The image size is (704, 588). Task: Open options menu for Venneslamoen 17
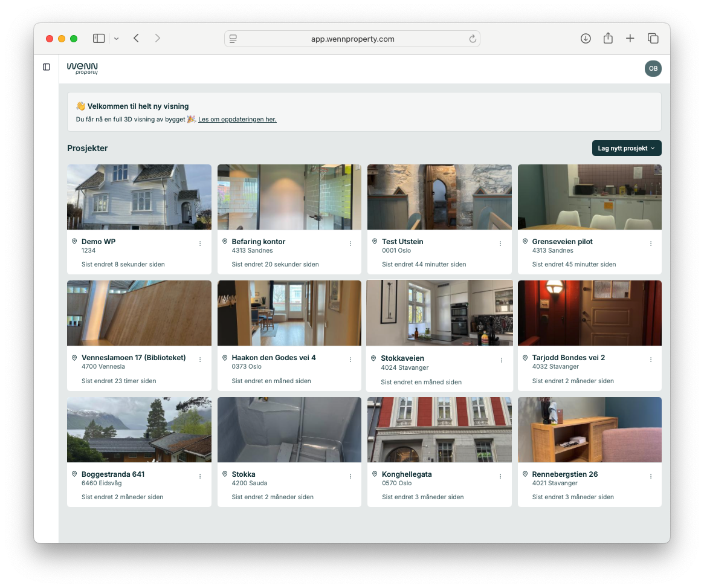tap(200, 360)
